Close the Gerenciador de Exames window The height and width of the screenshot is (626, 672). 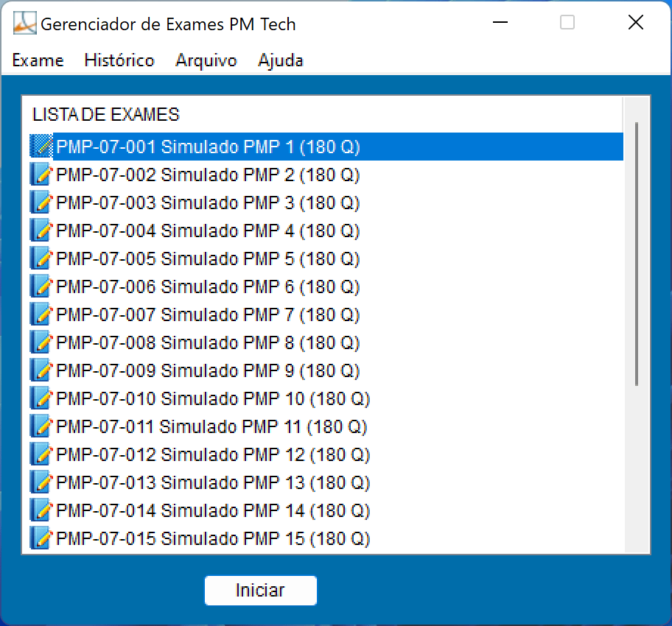coord(636,22)
